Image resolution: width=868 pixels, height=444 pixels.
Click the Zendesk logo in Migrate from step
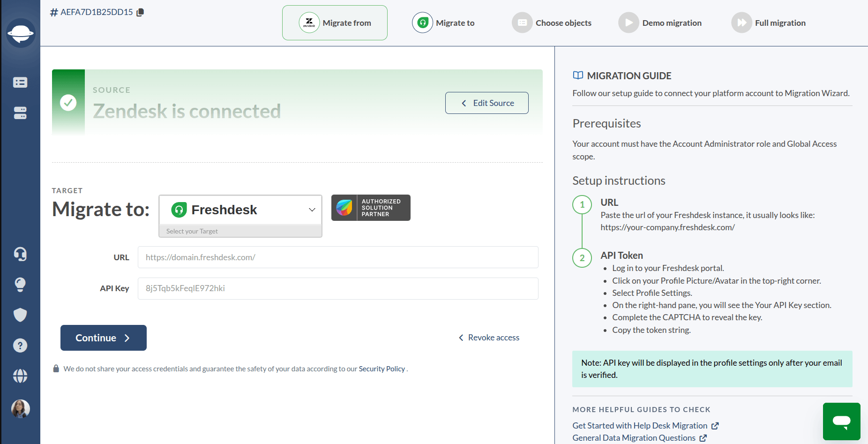pos(309,23)
